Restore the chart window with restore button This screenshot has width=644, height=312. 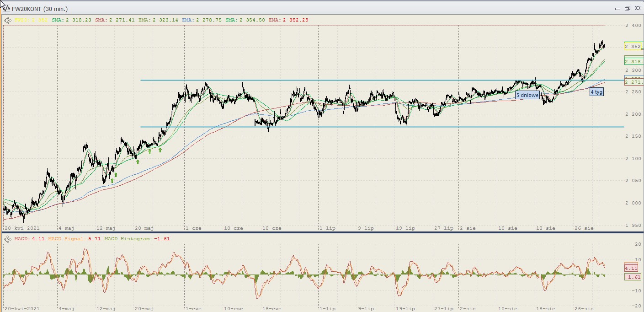(627, 8)
